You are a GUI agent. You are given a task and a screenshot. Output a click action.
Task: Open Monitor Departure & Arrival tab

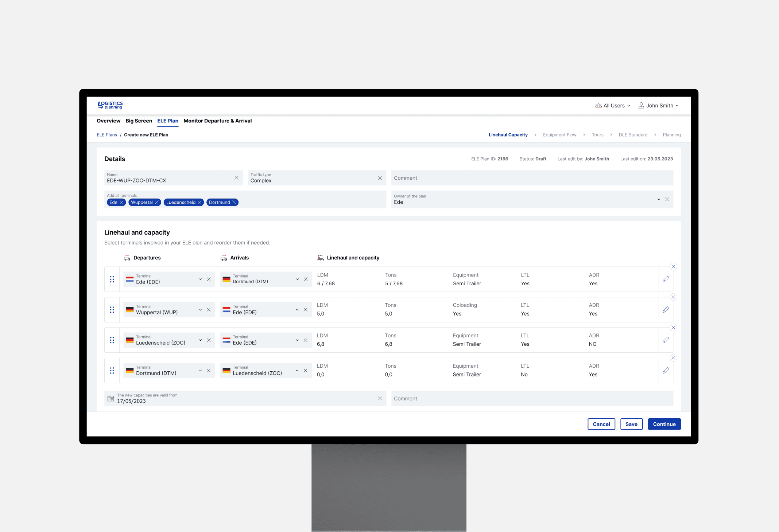(x=217, y=121)
